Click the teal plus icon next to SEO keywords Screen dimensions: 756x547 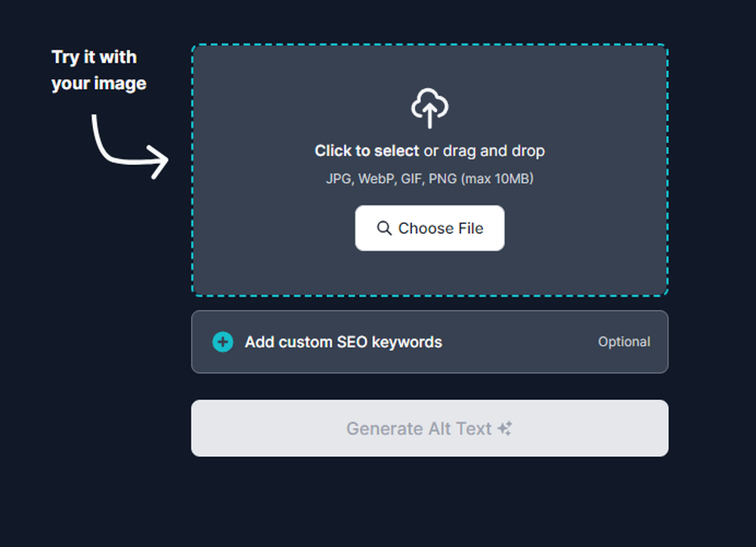click(223, 342)
